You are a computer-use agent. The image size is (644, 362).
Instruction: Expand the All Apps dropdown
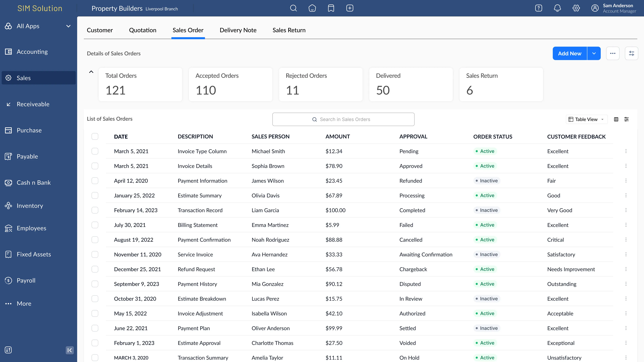(68, 26)
